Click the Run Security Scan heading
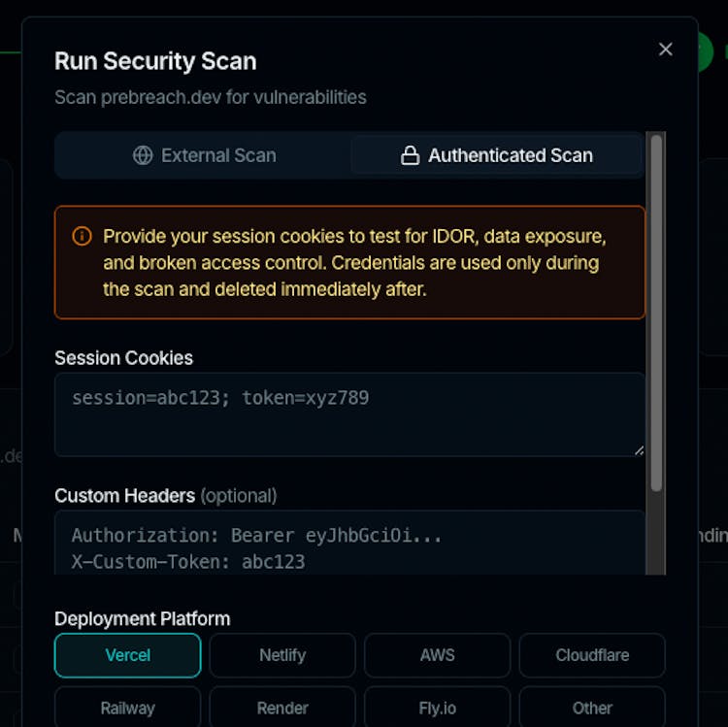Screen dimensions: 728x727 (155, 61)
